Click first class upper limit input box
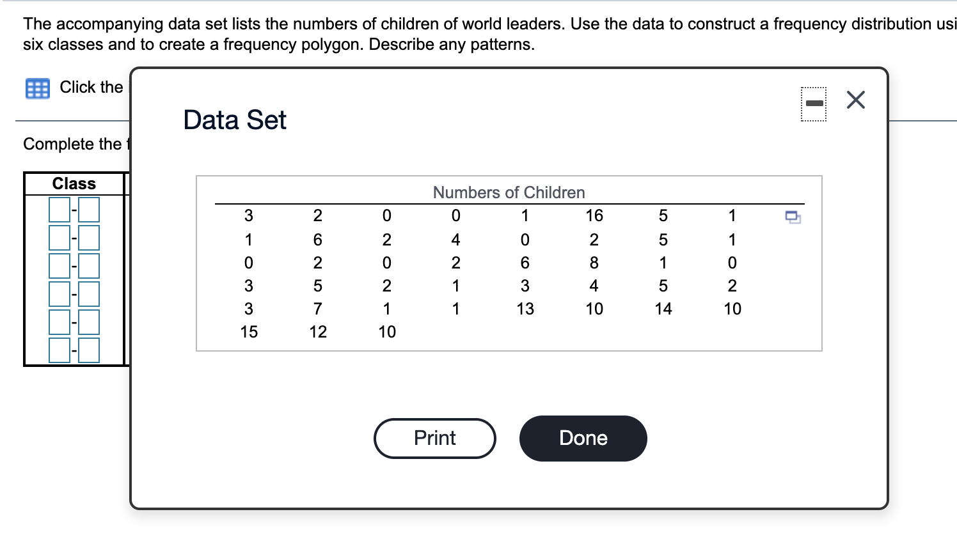The width and height of the screenshot is (957, 560). 90,210
